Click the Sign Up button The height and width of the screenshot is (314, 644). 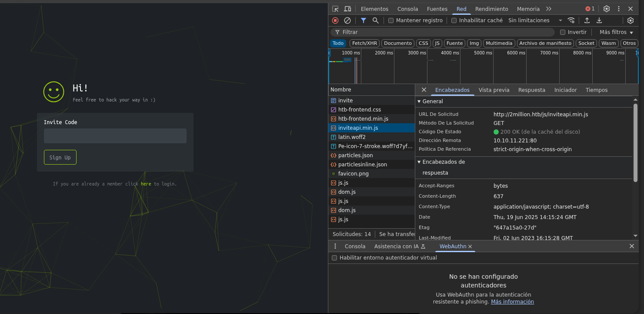pyautogui.click(x=60, y=157)
